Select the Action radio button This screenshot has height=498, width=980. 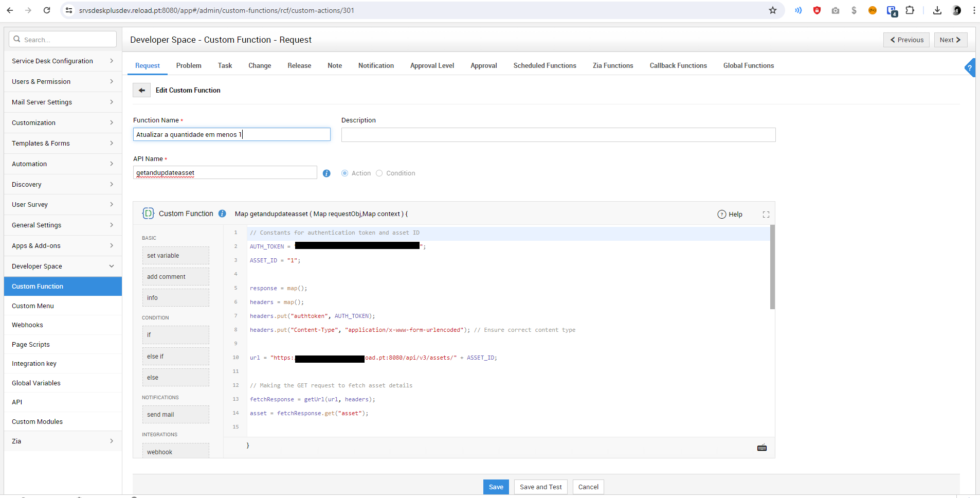point(344,173)
